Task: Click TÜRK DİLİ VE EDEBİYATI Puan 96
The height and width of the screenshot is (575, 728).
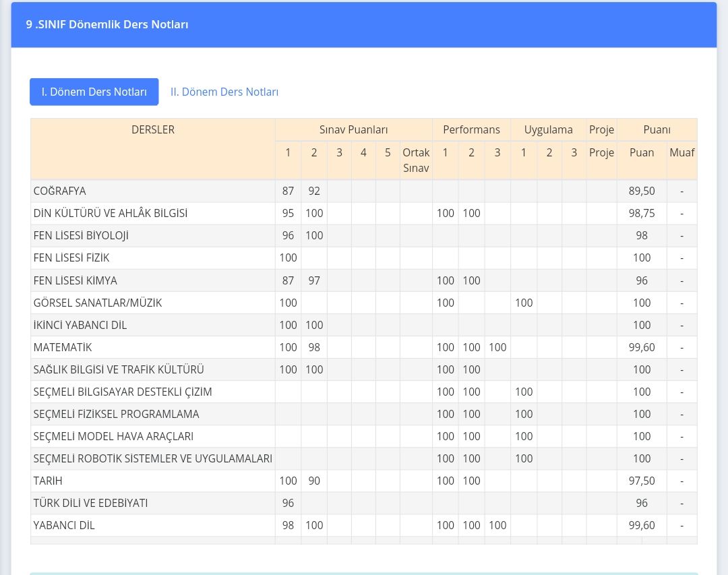Action: click(x=642, y=503)
